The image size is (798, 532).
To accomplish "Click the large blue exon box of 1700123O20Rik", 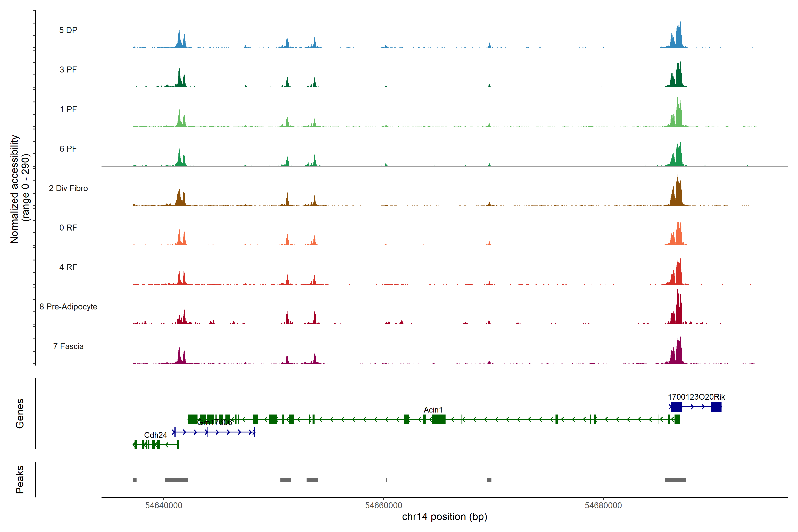I will [676, 407].
